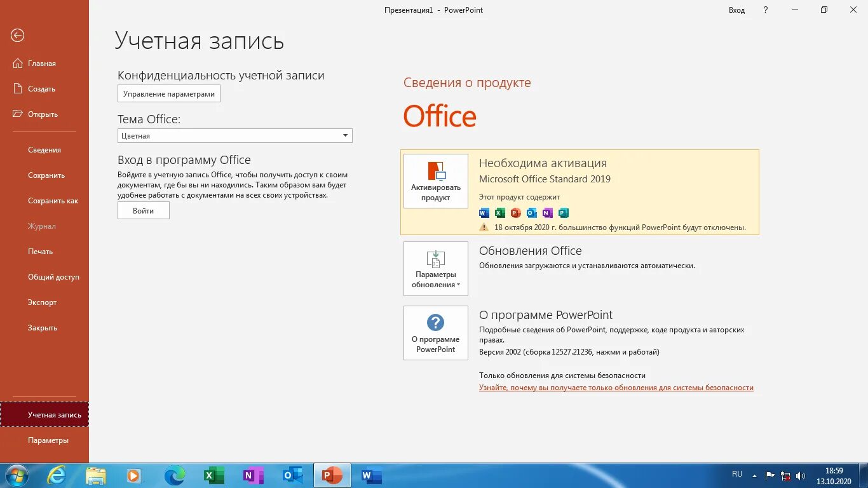Switch to PowerPoint taskbar button
The image size is (868, 488).
tap(332, 475)
